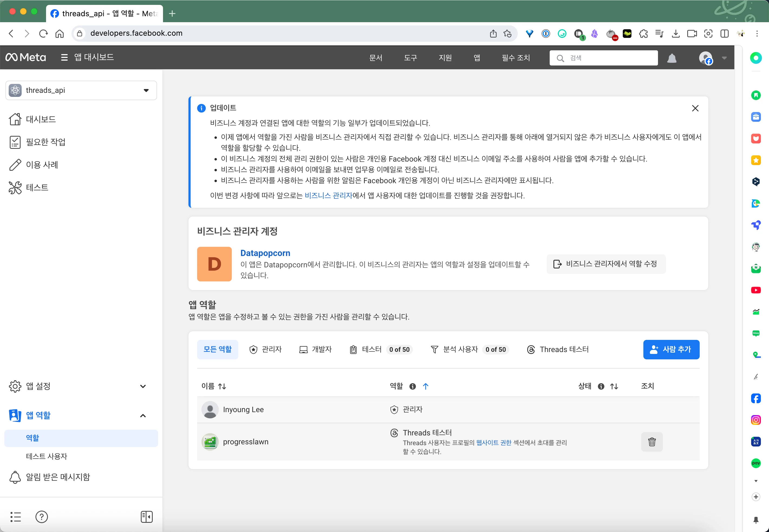This screenshot has height=532, width=769.
Task: Click the share icon in address bar
Action: click(493, 33)
